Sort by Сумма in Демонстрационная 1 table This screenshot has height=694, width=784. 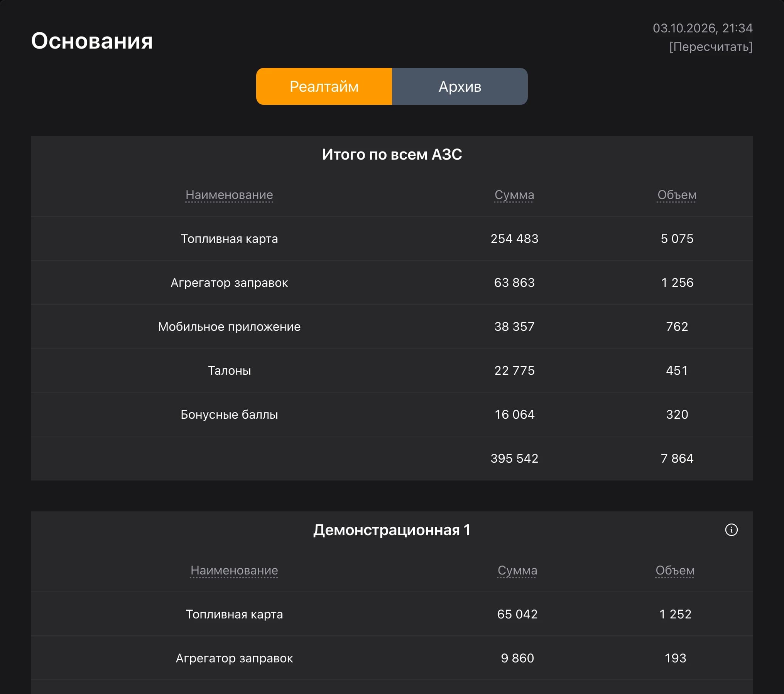[517, 570]
